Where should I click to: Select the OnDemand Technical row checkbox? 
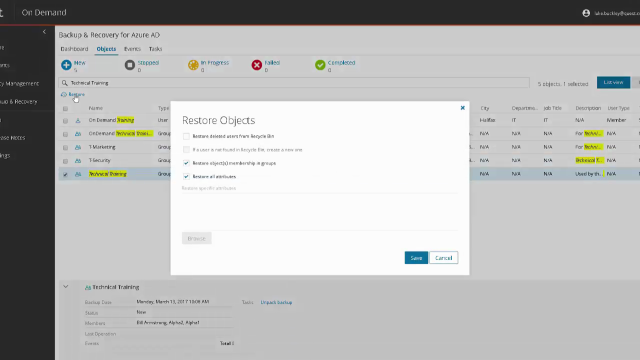pos(65,134)
